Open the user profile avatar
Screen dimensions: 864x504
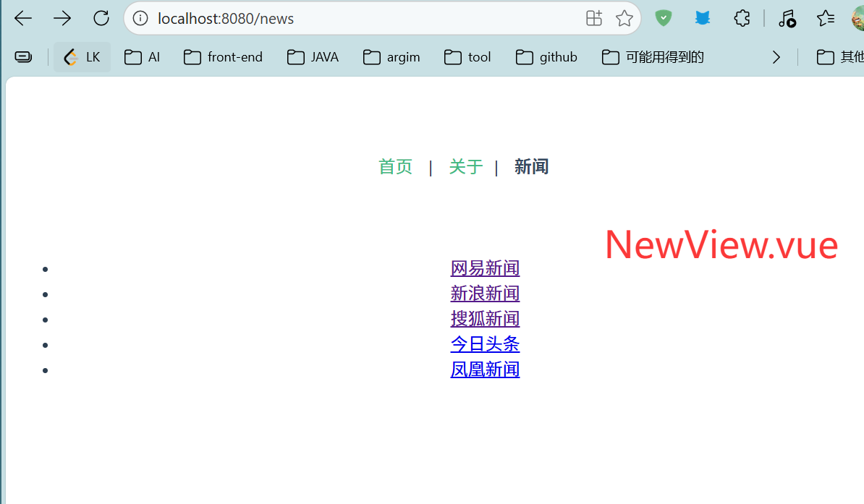857,19
